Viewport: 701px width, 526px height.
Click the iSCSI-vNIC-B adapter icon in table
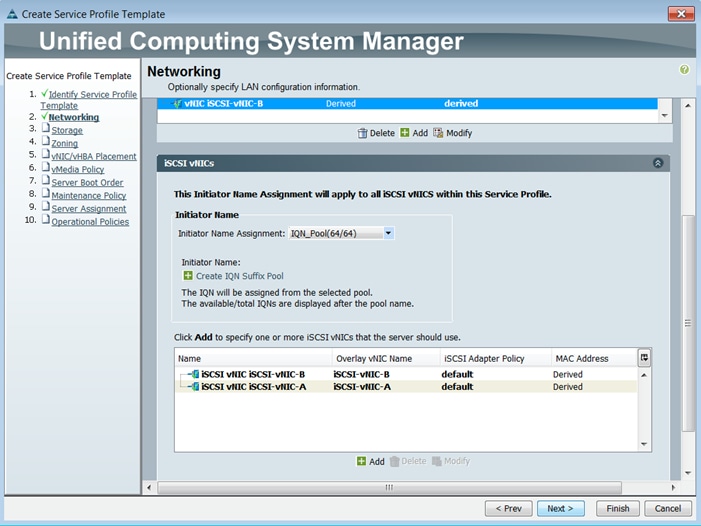(x=194, y=374)
